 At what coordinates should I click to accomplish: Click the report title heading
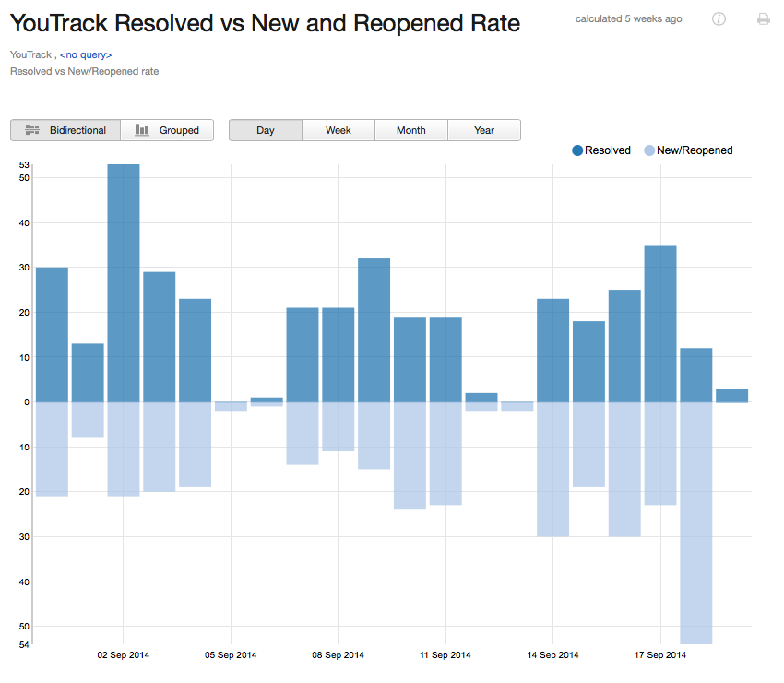(x=264, y=22)
